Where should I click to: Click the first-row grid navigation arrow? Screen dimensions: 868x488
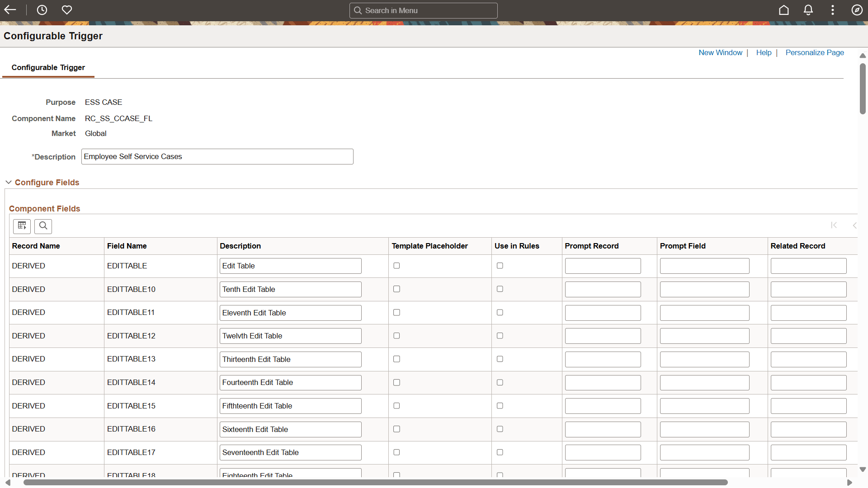(834, 225)
